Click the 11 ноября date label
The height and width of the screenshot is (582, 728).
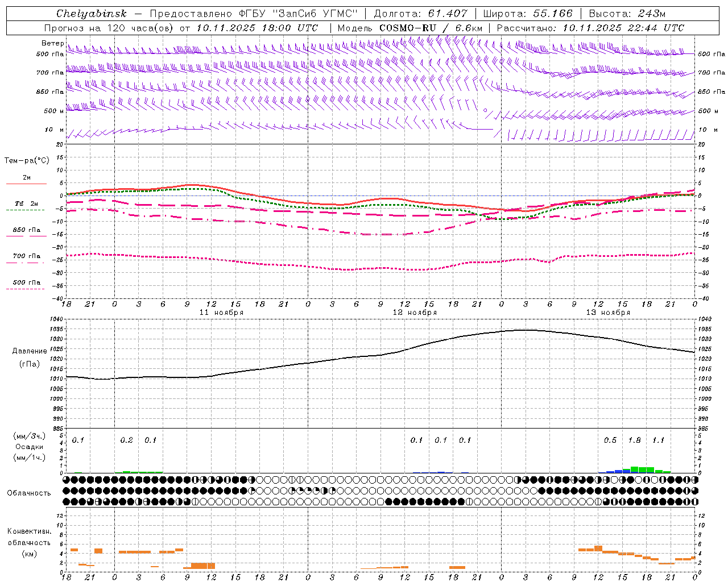[x=221, y=313]
